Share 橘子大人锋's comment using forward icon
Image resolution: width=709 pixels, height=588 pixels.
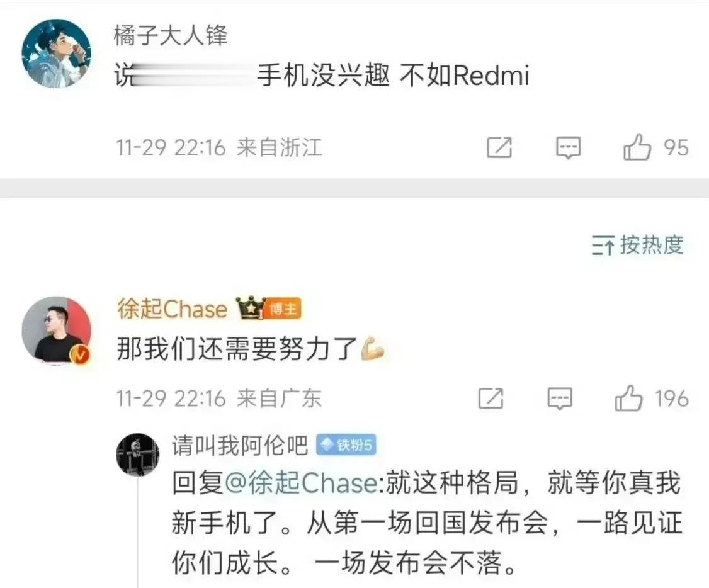pyautogui.click(x=499, y=147)
